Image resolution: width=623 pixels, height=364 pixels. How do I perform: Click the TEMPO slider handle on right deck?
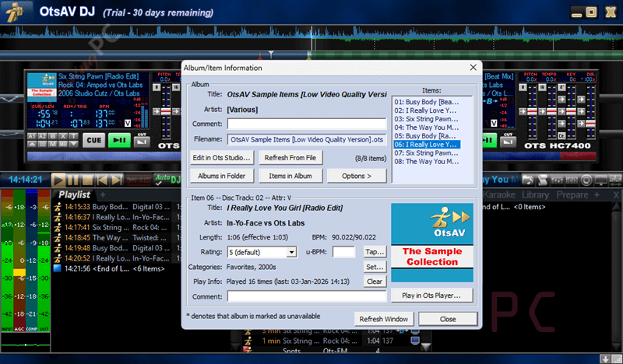pos(551,111)
